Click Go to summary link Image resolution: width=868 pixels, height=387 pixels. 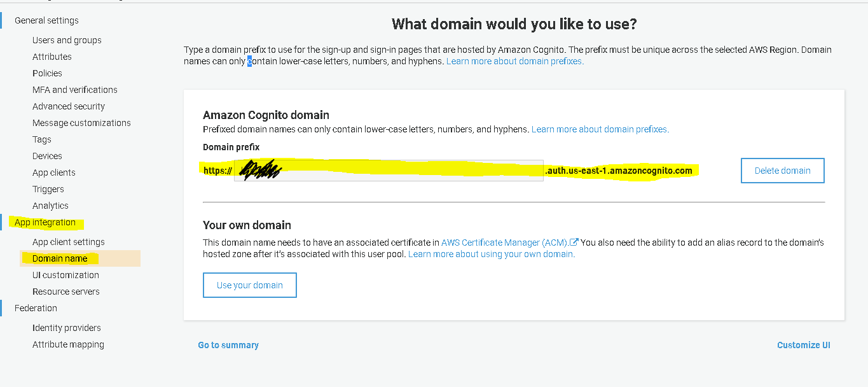[x=228, y=345]
